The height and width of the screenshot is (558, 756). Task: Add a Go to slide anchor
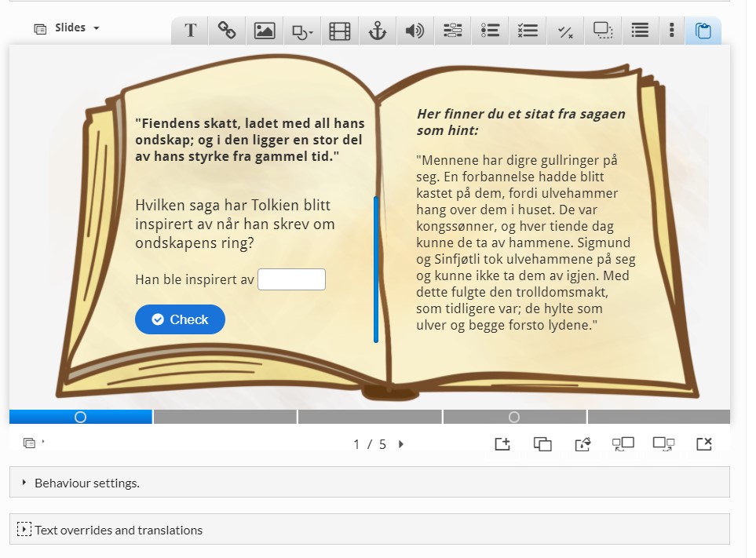click(x=378, y=31)
